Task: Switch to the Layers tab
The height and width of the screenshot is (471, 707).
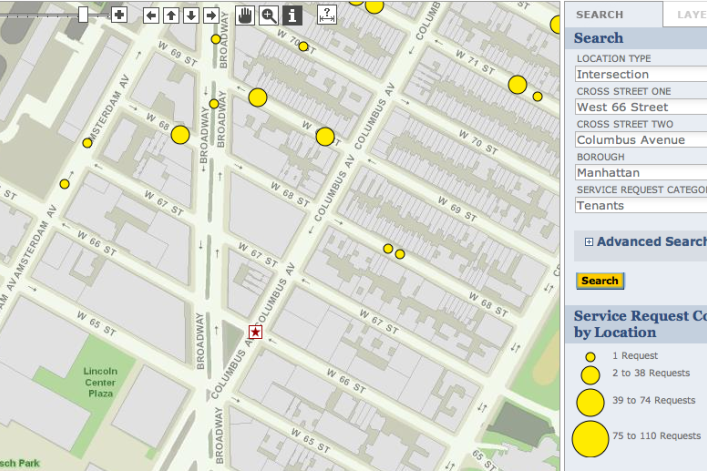Action: point(690,15)
